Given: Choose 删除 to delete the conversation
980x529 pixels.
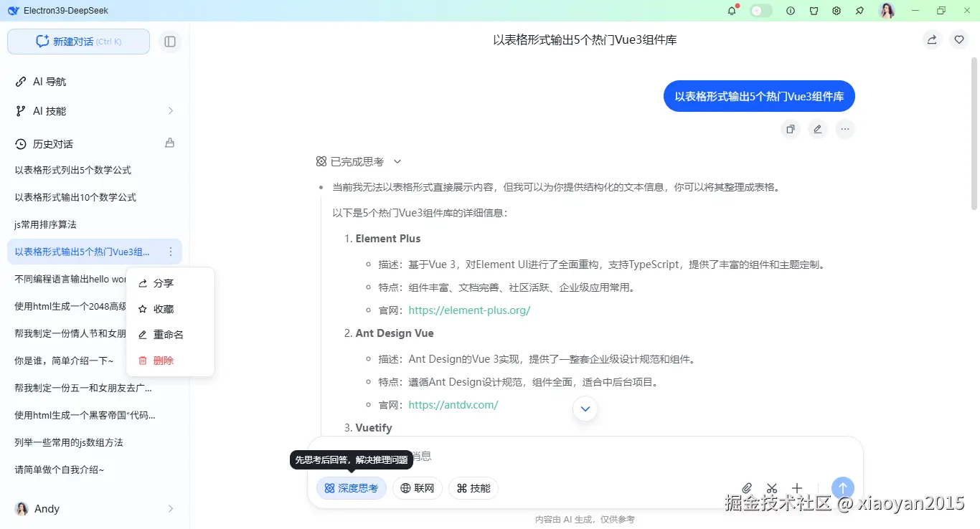Looking at the screenshot, I should [x=163, y=361].
